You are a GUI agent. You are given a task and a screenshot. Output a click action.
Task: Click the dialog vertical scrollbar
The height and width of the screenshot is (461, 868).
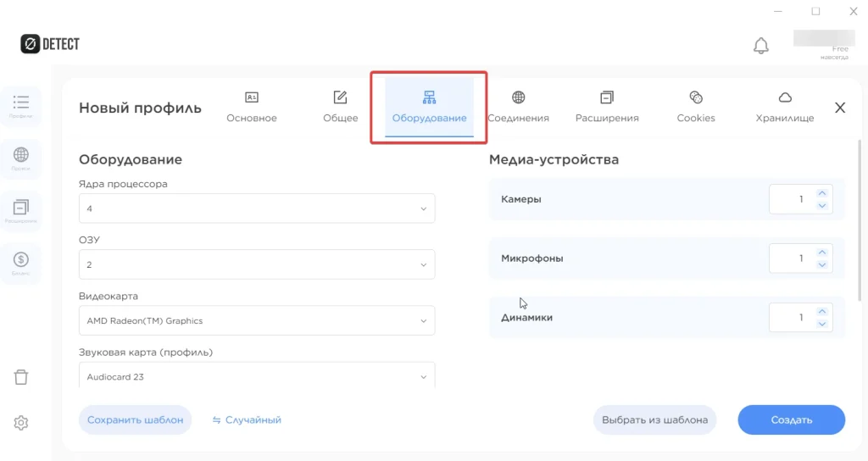860,219
